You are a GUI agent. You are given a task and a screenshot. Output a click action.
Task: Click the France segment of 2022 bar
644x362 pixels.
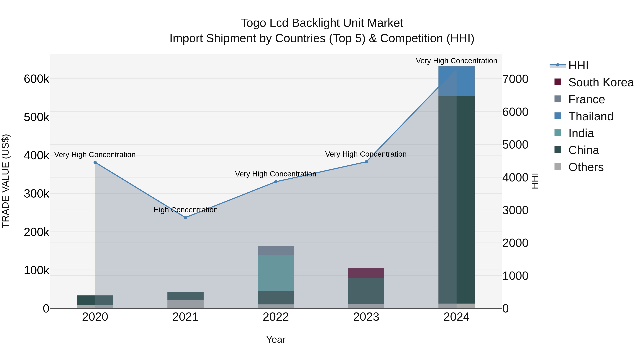click(x=276, y=251)
